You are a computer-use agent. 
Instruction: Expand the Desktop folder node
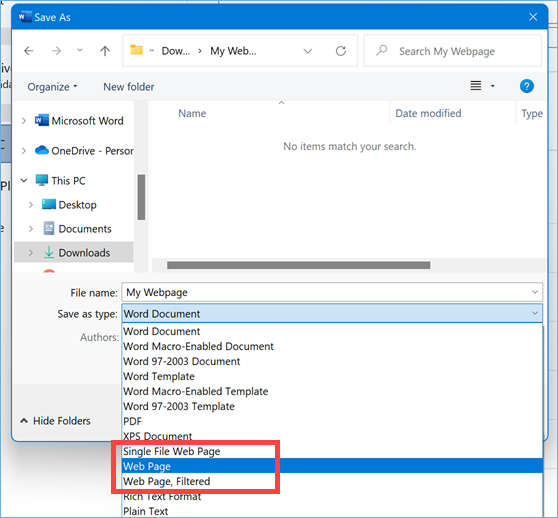click(31, 205)
